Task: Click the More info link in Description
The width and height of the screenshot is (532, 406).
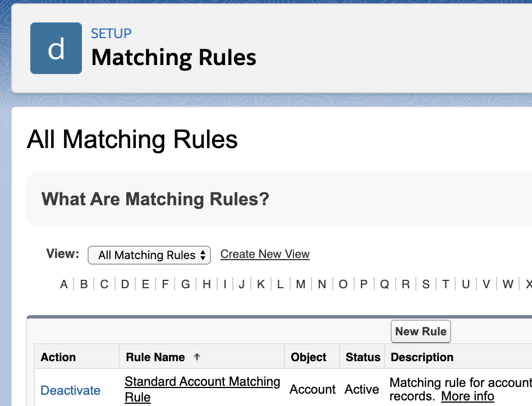Action: click(467, 396)
